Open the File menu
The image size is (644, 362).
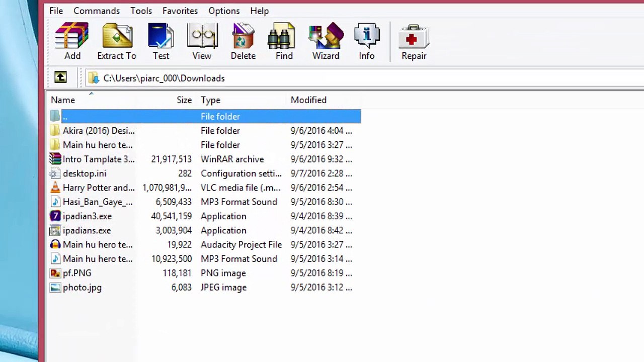(x=56, y=11)
